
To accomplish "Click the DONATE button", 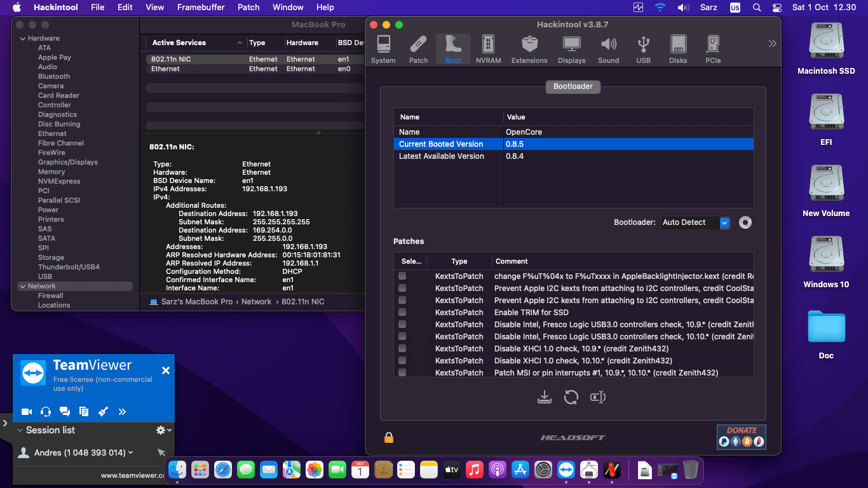I will tap(741, 437).
